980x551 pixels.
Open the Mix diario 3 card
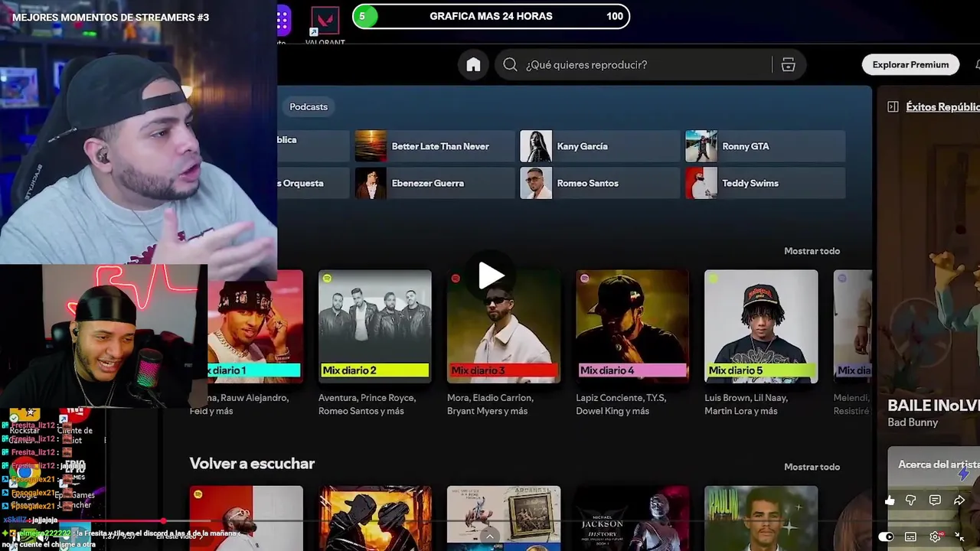(504, 327)
